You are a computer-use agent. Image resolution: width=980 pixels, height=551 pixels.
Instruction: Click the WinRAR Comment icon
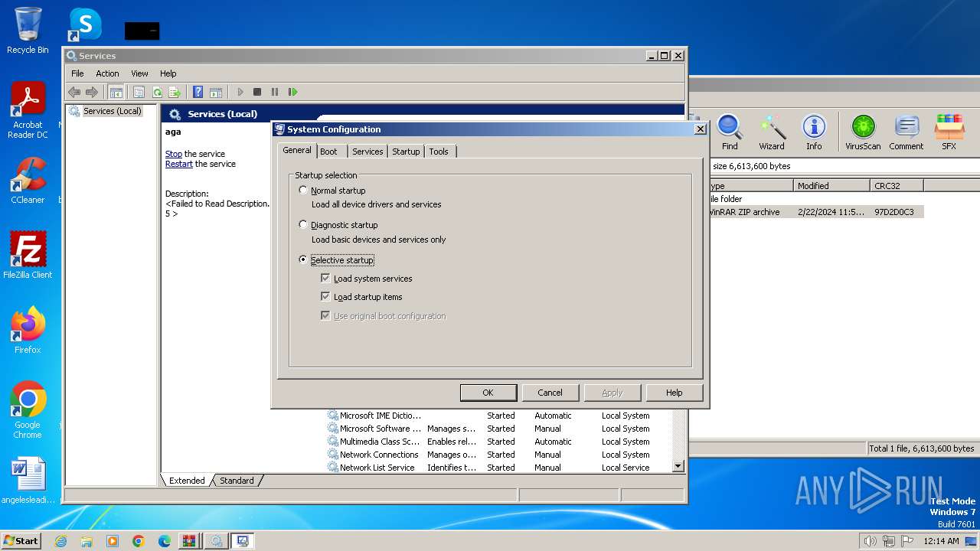(906, 132)
